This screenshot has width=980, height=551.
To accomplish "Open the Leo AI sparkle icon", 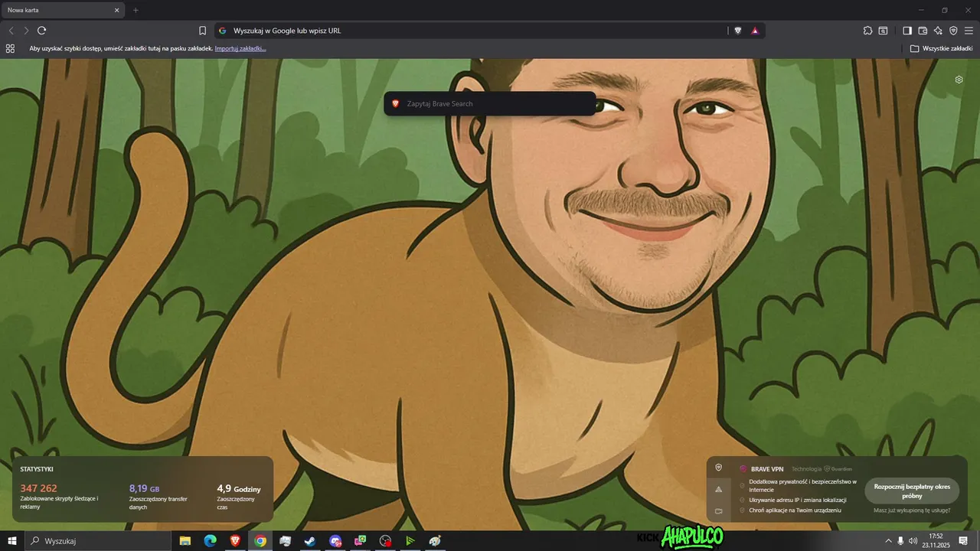I will [x=938, y=31].
